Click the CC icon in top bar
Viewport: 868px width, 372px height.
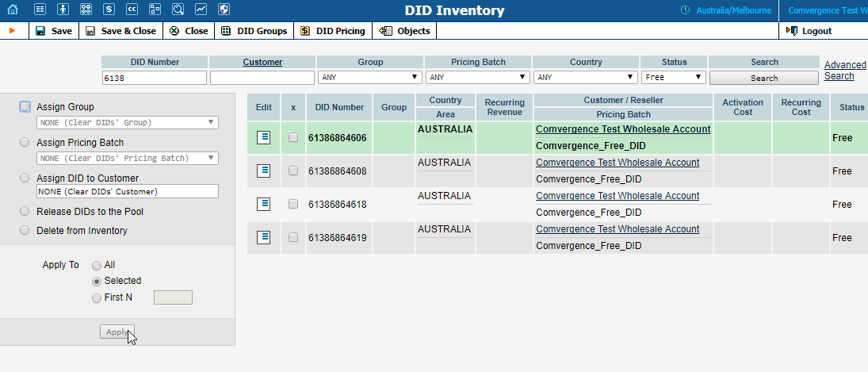[132, 10]
